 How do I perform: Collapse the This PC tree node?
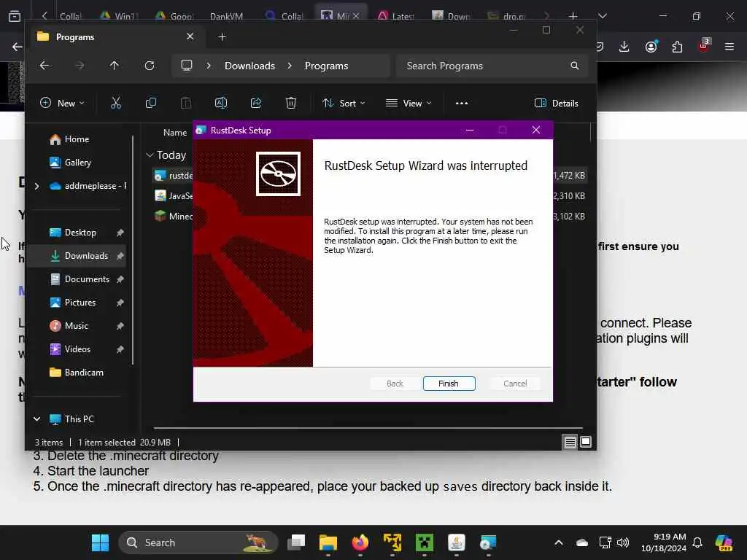click(36, 419)
